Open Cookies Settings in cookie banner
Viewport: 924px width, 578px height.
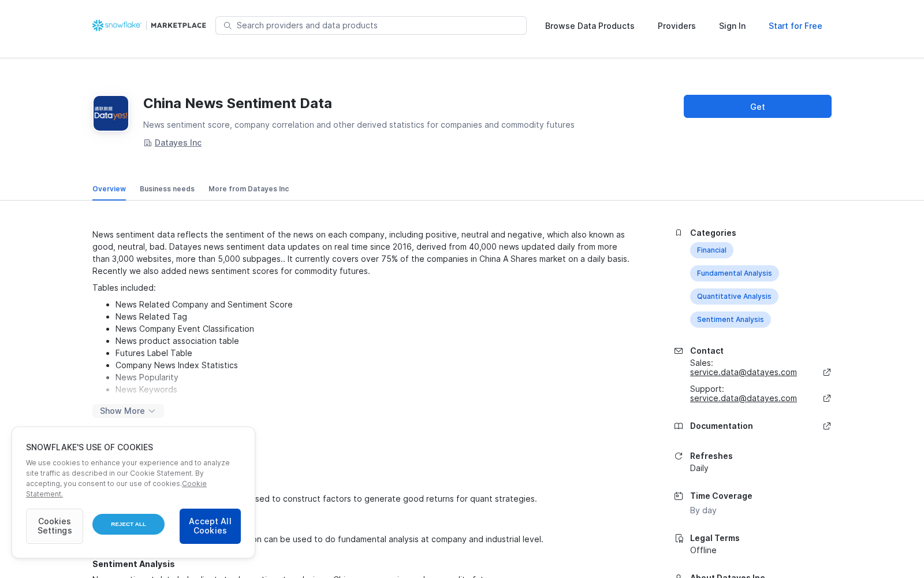tap(54, 526)
